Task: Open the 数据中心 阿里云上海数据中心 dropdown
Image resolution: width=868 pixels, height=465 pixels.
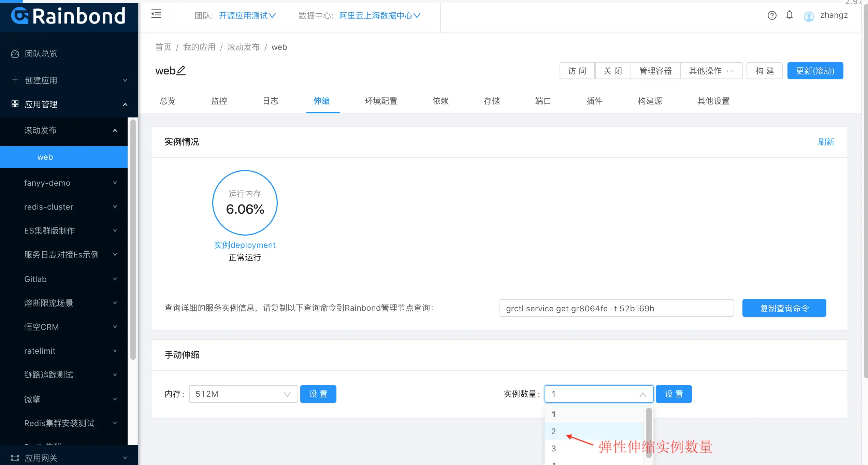Action: (x=379, y=16)
